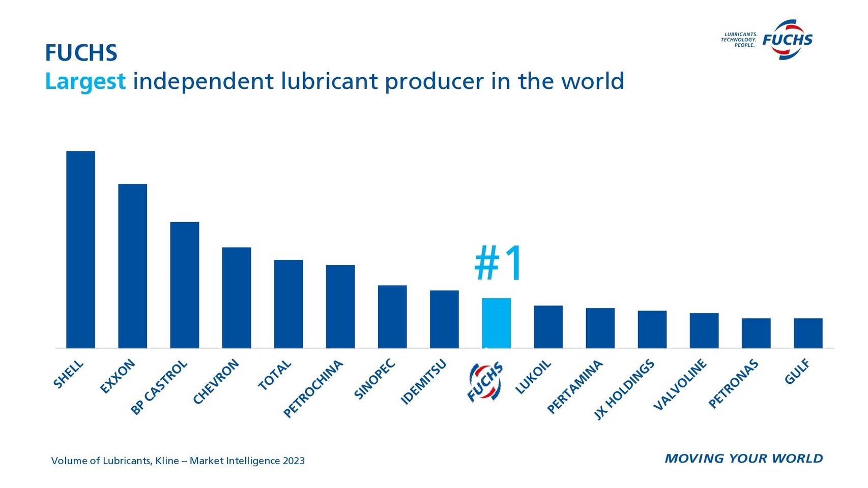Select the light blue FUCHS bar
Image resolution: width=868 pixels, height=488 pixels.
coord(496,323)
